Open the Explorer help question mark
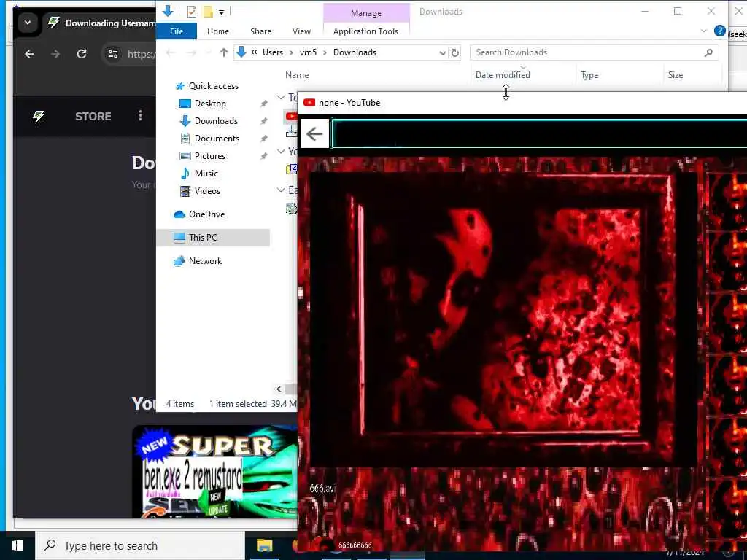 pyautogui.click(x=719, y=31)
